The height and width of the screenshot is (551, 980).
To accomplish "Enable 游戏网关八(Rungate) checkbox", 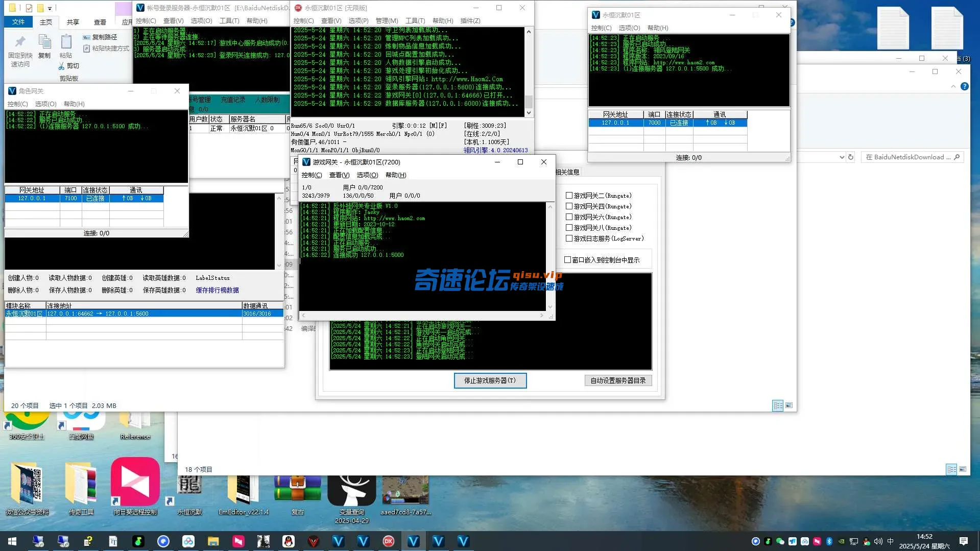I will (x=569, y=227).
